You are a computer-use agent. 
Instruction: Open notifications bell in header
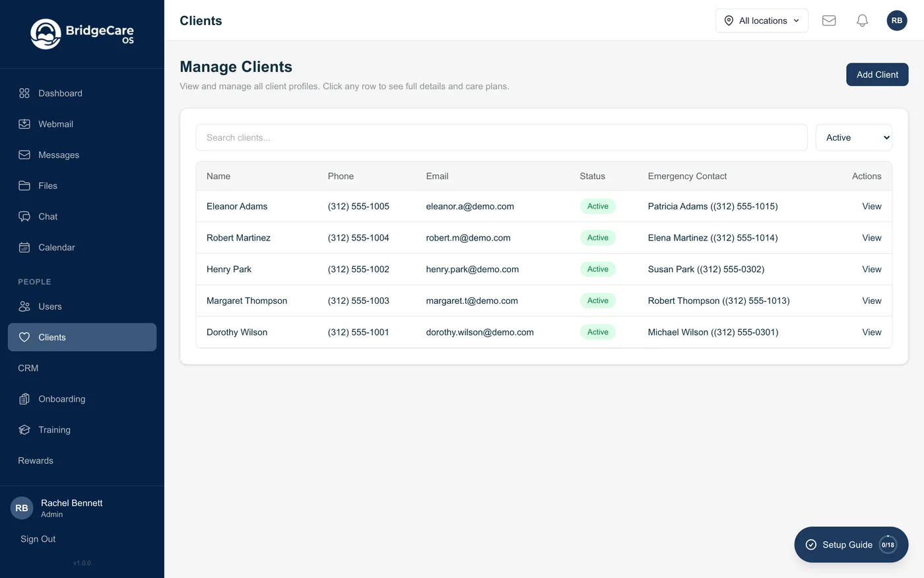tap(862, 20)
